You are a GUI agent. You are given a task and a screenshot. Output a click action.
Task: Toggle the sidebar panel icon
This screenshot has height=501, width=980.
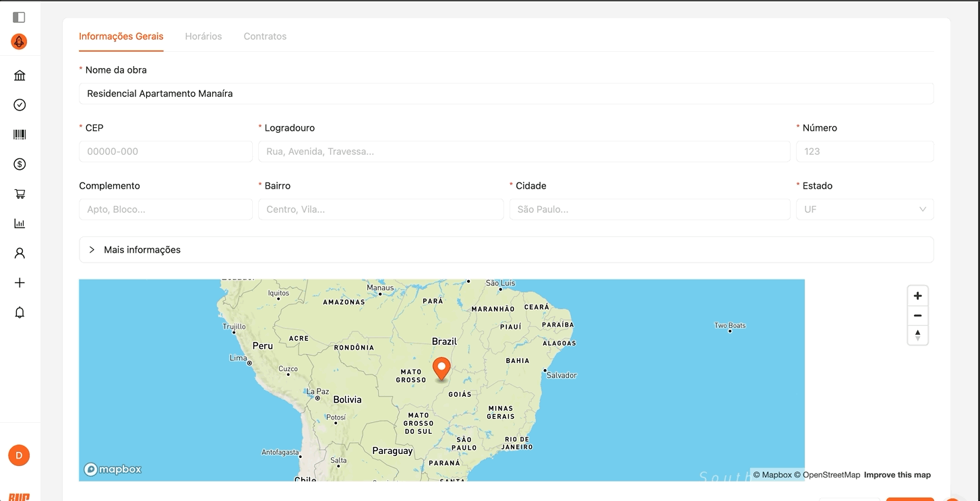[x=19, y=17]
